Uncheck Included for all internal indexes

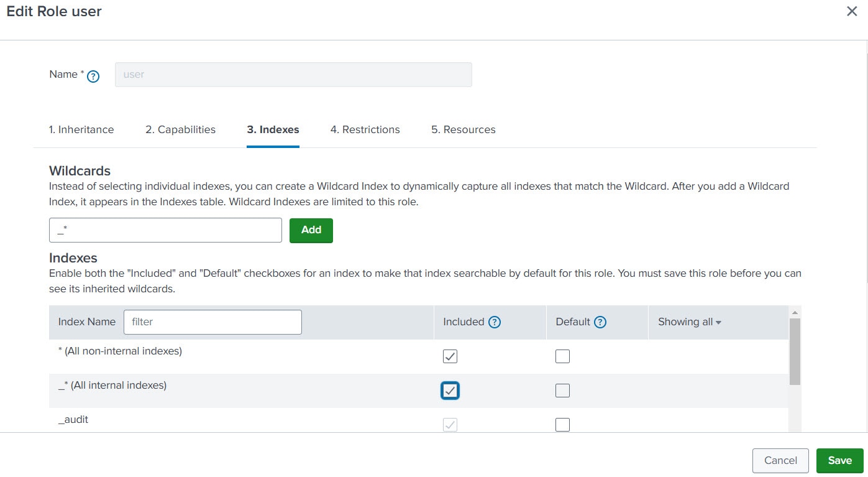(450, 391)
